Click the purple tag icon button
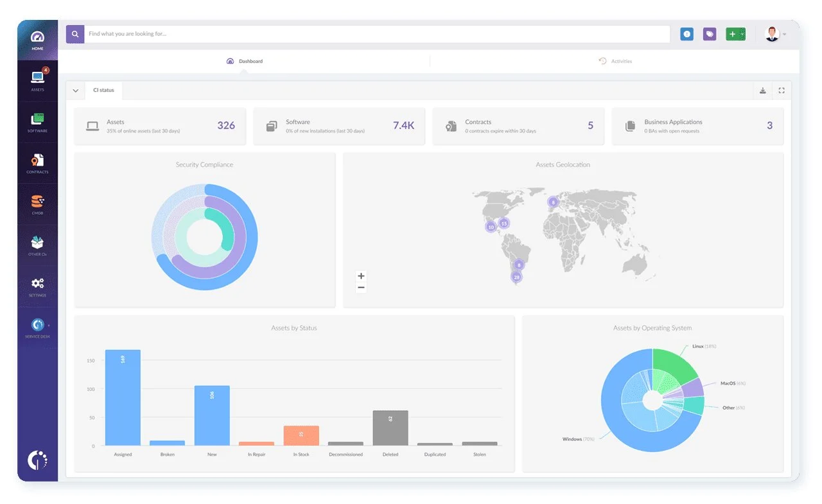The height and width of the screenshot is (504, 822). tap(710, 34)
